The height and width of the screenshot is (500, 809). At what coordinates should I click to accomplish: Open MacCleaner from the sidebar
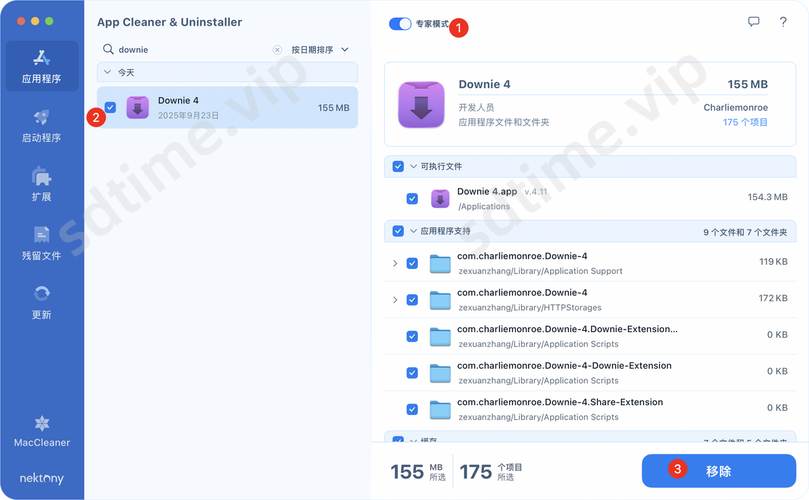(42, 431)
